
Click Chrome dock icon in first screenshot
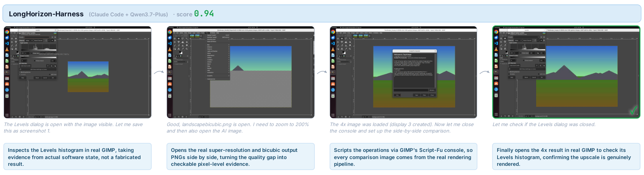[7, 31]
